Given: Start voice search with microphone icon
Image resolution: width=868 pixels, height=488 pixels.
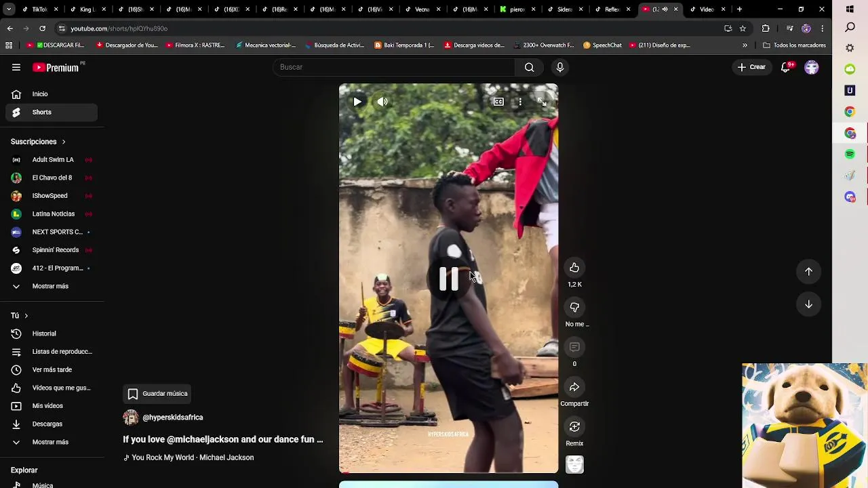Looking at the screenshot, I should (559, 67).
